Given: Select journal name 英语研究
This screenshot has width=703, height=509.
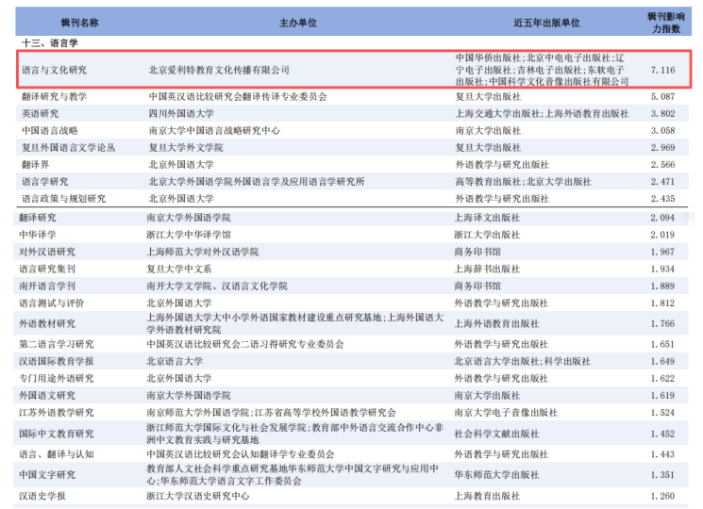Looking at the screenshot, I should click(40, 113).
